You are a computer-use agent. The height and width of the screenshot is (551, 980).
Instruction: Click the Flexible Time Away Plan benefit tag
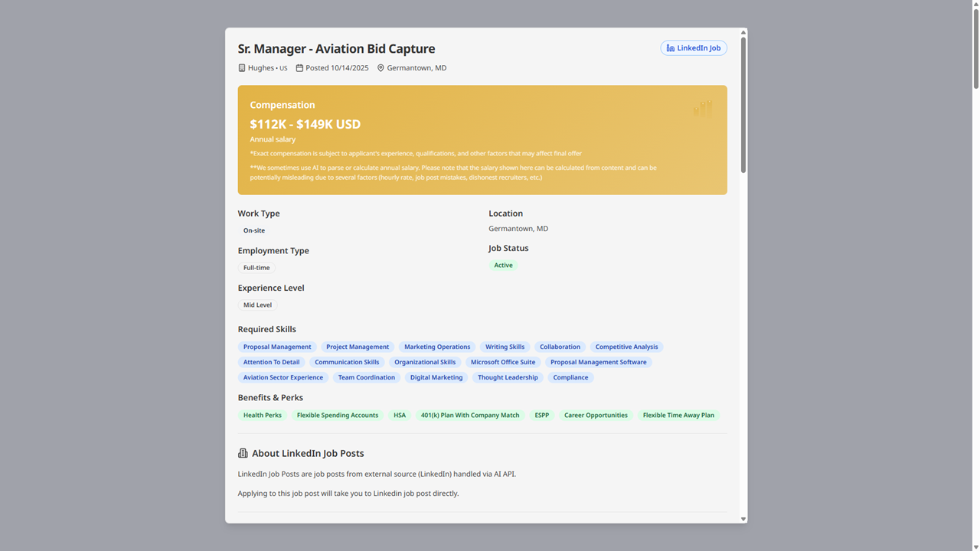click(x=678, y=415)
